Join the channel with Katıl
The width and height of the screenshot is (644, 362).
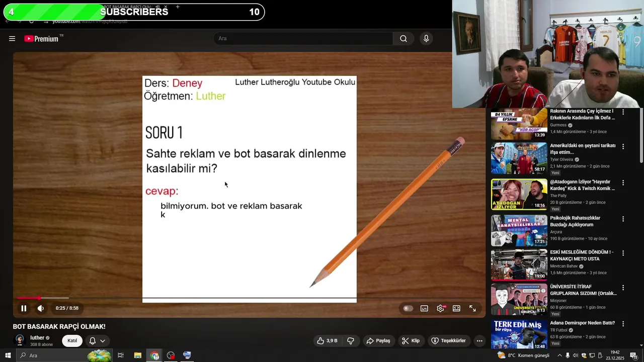[72, 341]
